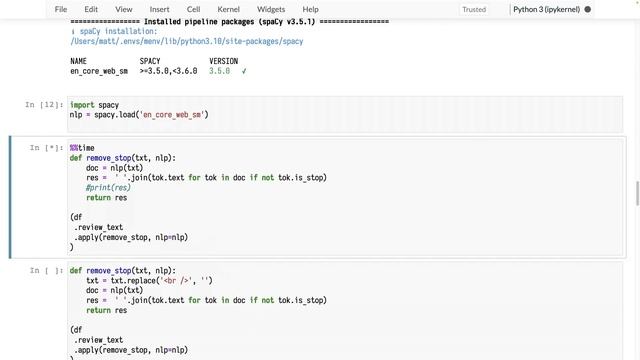Open the View menu
Screen dimensions: 640x360
pos(123,9)
